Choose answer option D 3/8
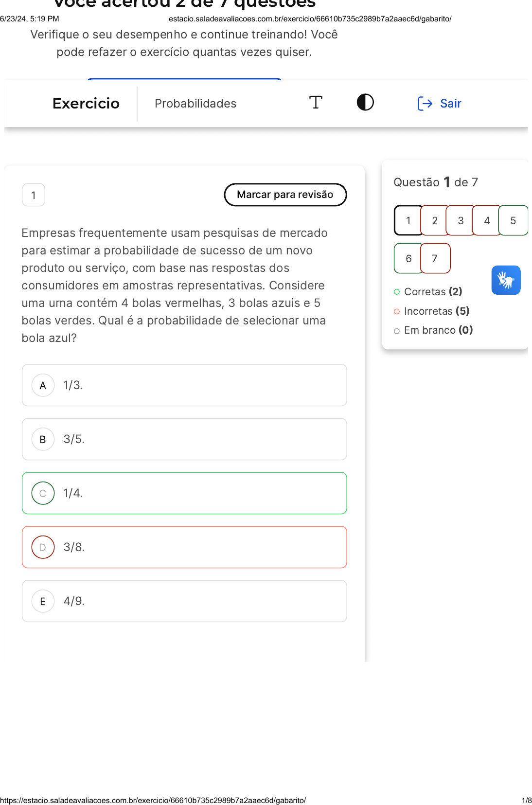This screenshot has height=805, width=532. 184,547
